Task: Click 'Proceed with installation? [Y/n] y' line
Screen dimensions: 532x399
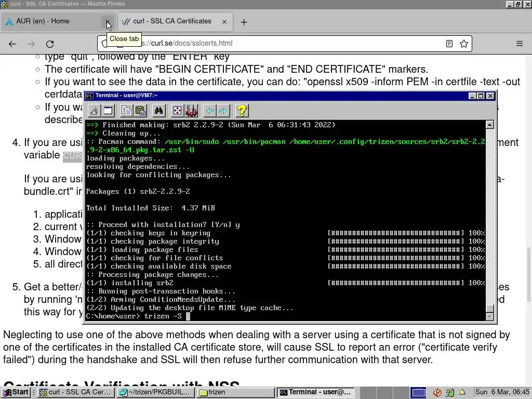Action: coord(163,224)
